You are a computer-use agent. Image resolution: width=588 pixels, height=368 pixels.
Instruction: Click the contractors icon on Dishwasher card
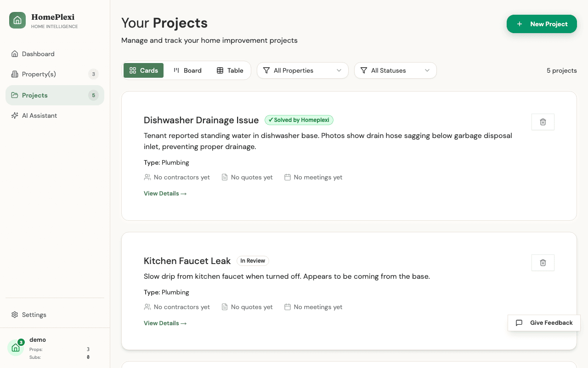147,177
